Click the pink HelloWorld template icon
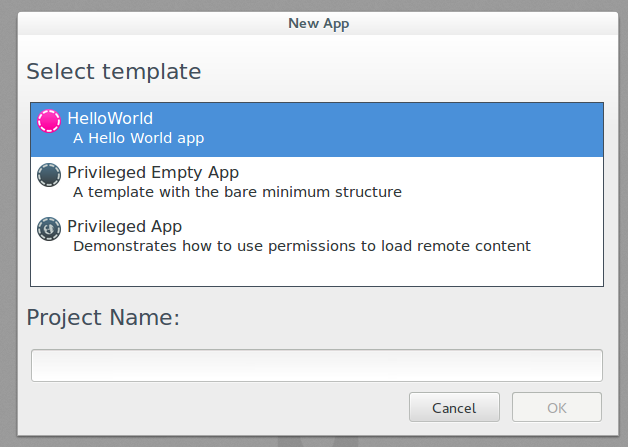This screenshot has width=628, height=447. [49, 121]
